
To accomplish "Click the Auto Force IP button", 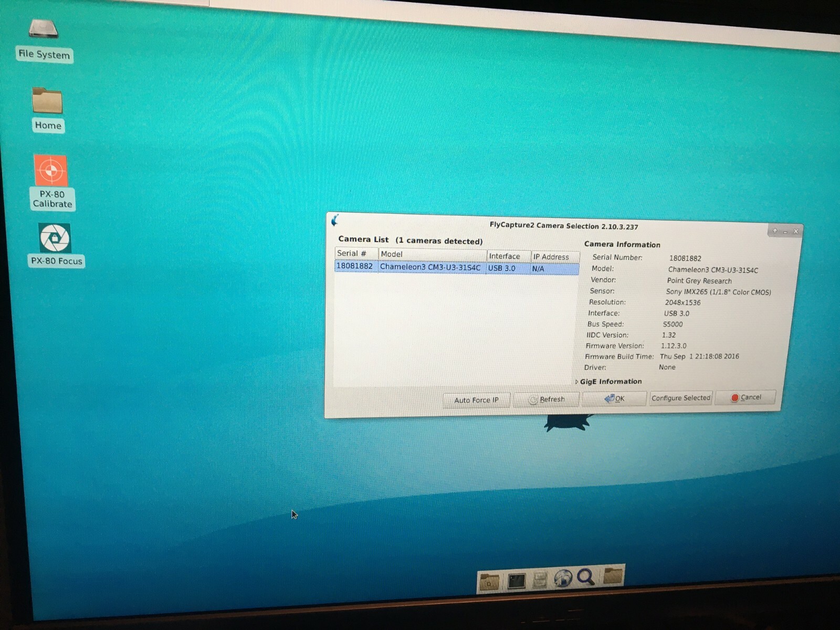I will click(476, 400).
